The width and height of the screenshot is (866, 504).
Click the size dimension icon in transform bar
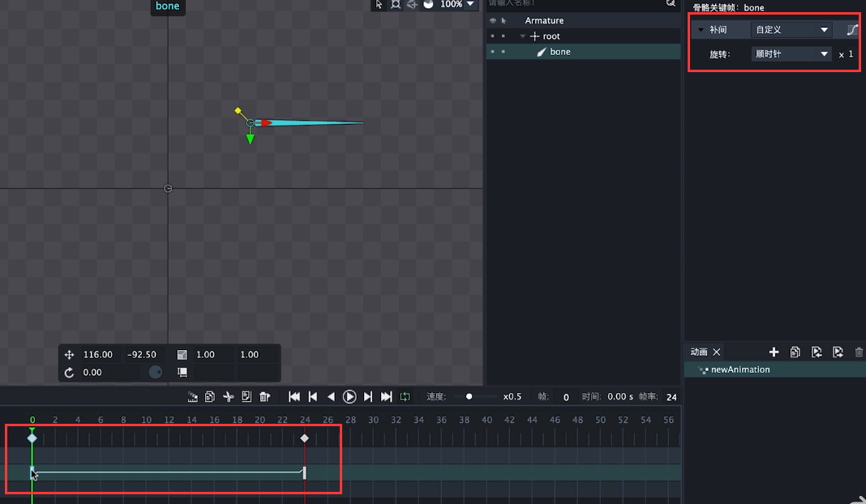pyautogui.click(x=182, y=373)
